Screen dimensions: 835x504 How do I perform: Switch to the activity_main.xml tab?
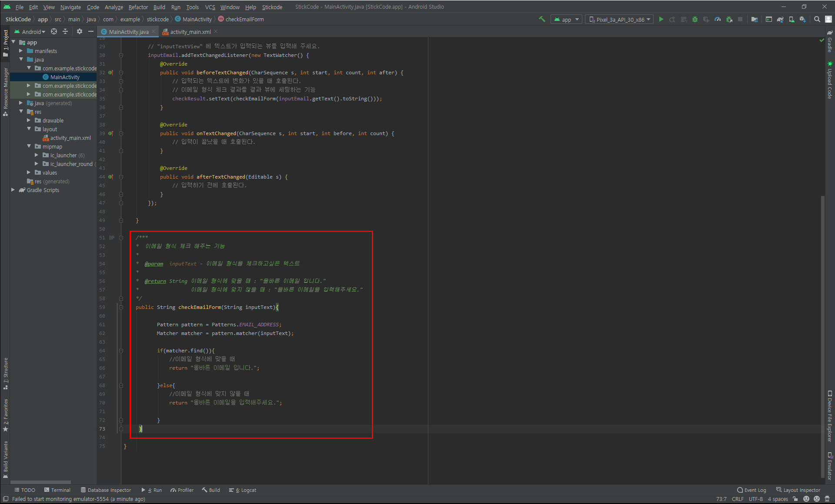click(x=190, y=32)
